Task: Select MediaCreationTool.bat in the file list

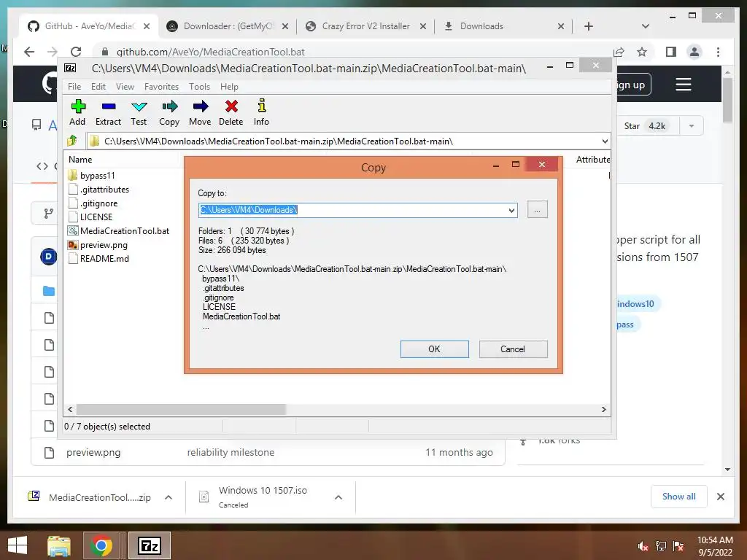Action: 119,231
